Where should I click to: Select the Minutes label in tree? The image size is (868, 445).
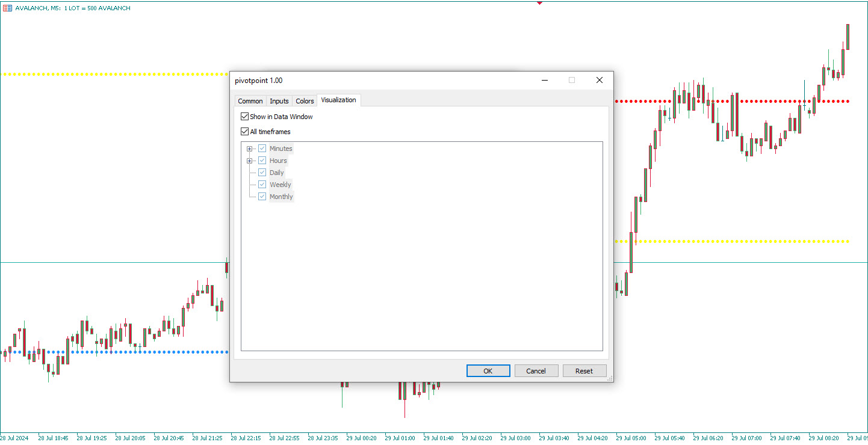click(x=281, y=149)
